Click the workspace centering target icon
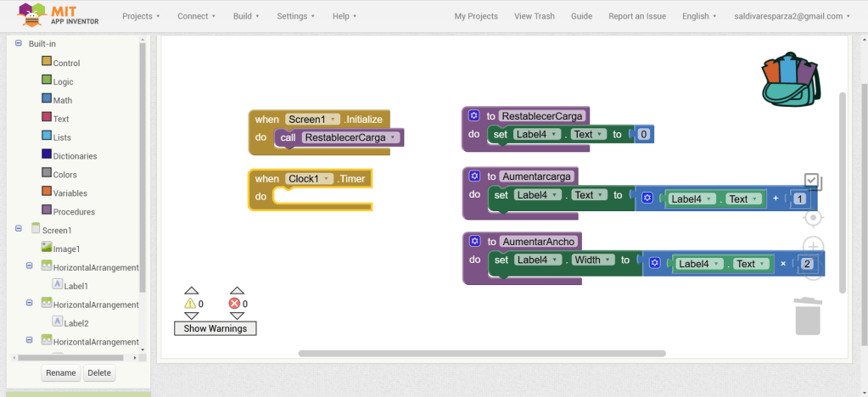 tap(813, 218)
